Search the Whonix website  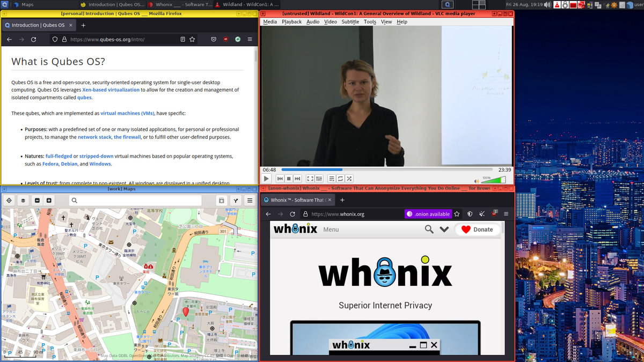coord(429,230)
